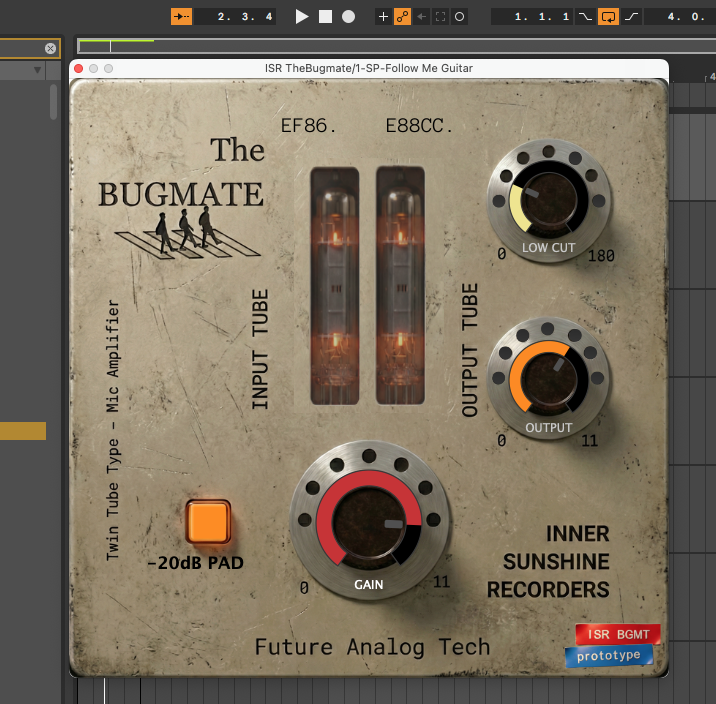Screen dimensions: 716x704
Task: Open the dropdown triangle in the left panel
Action: (37, 70)
